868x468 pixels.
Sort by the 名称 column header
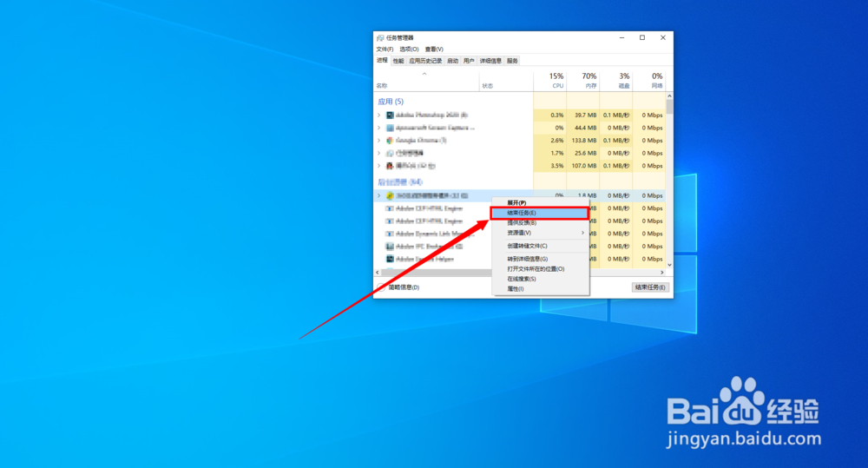click(427, 81)
